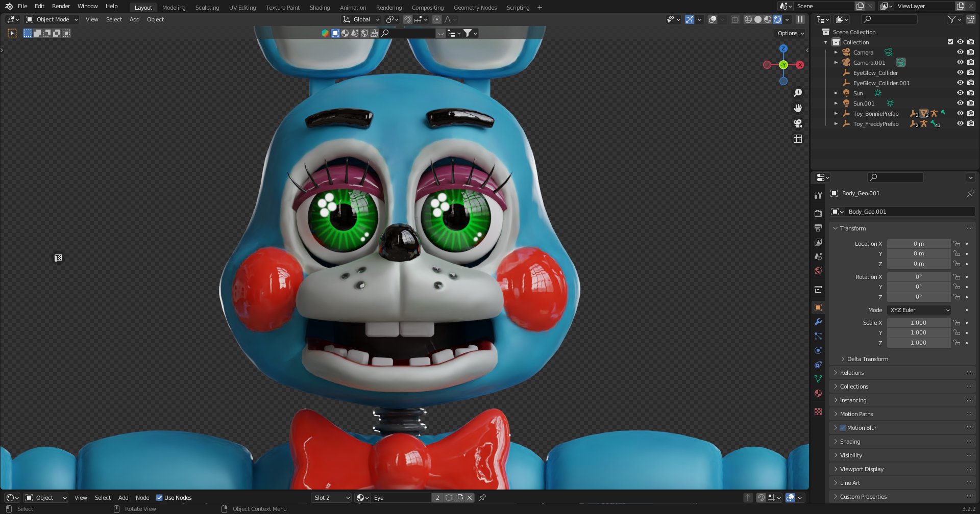Expand the Delta Transform subpanel
The image size is (980, 514).
pyautogui.click(x=867, y=359)
